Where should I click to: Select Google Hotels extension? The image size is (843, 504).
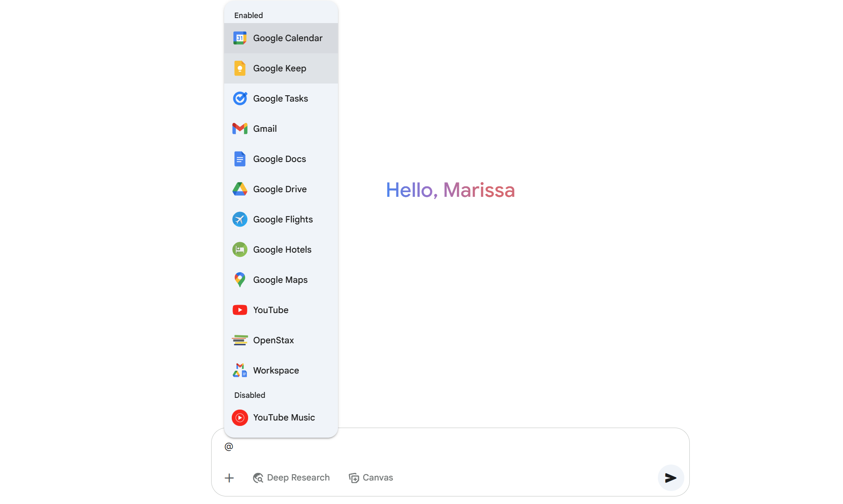pyautogui.click(x=282, y=250)
